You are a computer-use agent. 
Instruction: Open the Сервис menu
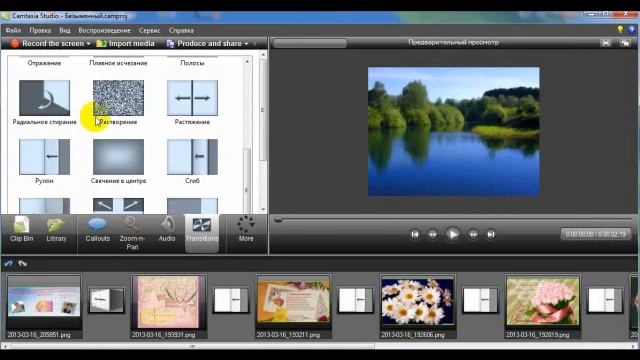[149, 30]
